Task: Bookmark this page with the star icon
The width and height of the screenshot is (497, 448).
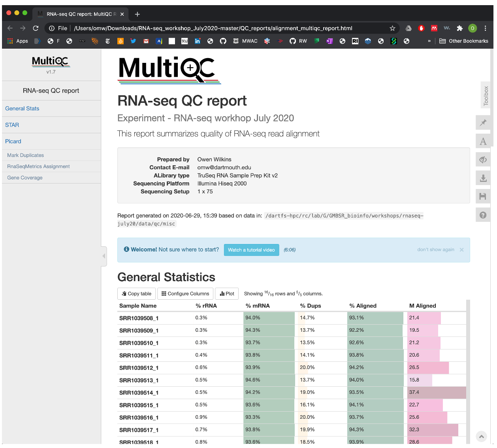Action: coord(392,28)
